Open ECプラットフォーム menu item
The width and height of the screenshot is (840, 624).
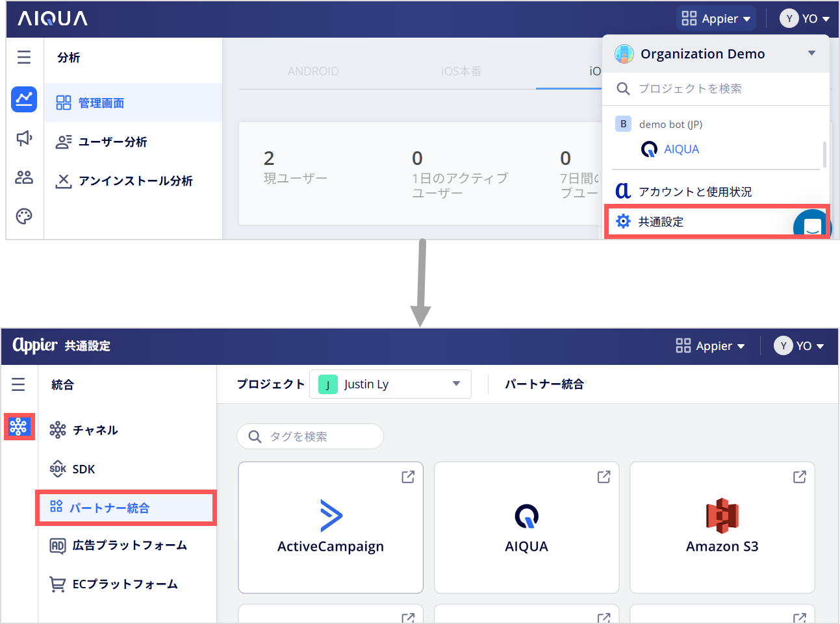click(x=127, y=584)
